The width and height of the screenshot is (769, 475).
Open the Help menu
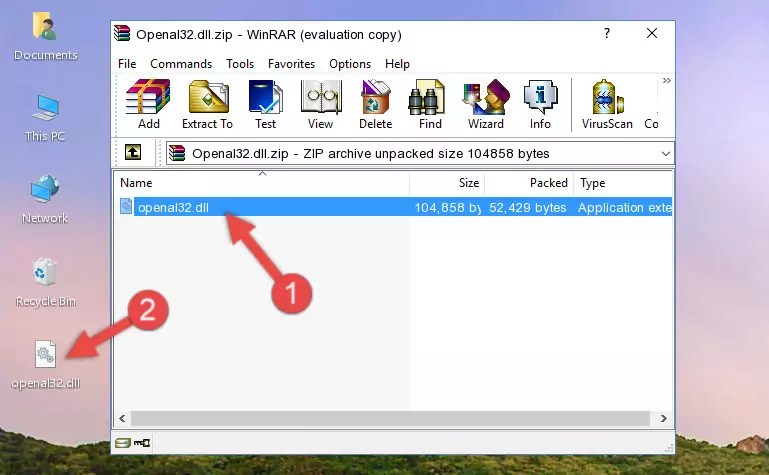click(397, 64)
